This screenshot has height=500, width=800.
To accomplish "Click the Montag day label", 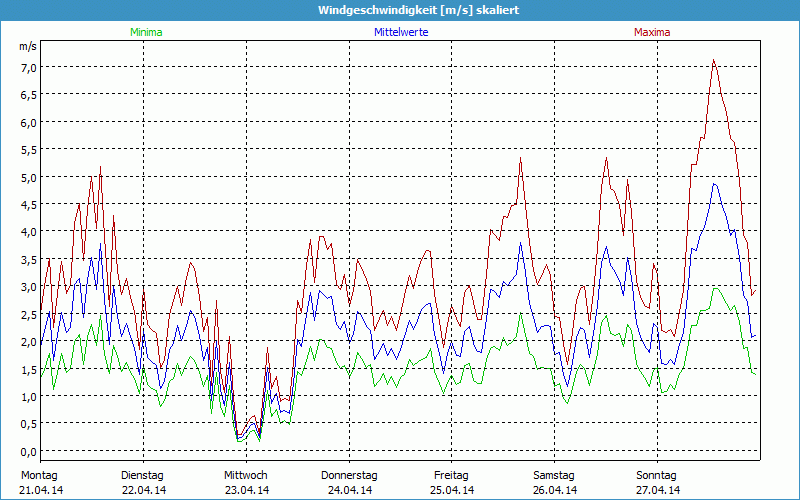I will (39, 476).
